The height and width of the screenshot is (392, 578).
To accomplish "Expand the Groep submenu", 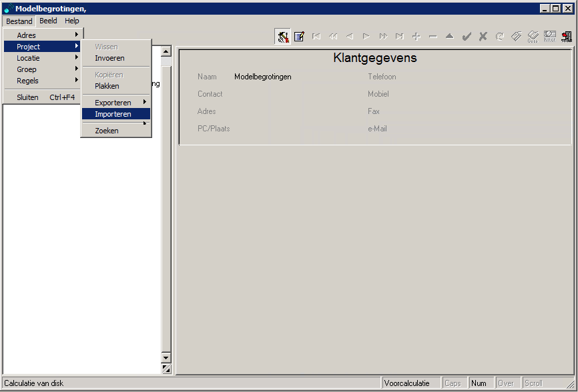I will pyautogui.click(x=42, y=69).
